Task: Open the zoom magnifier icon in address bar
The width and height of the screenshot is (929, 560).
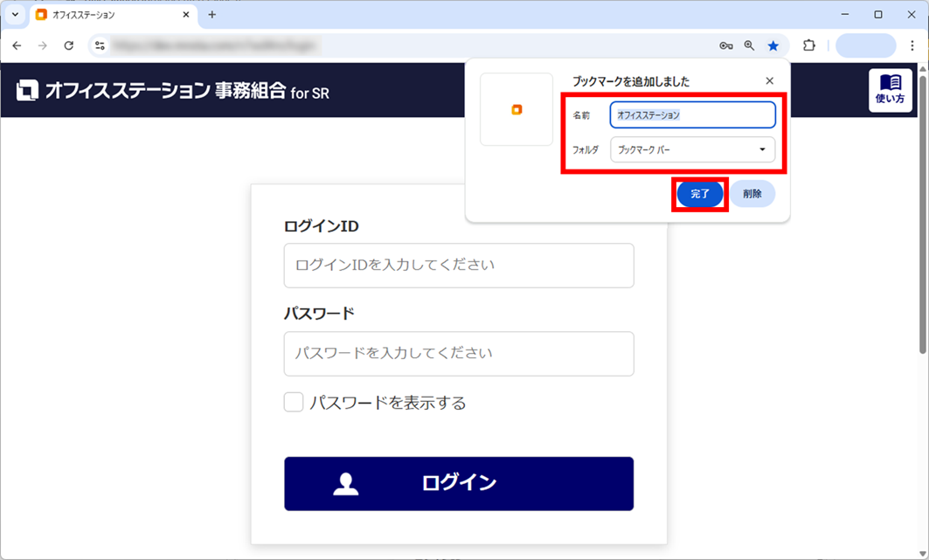Action: (x=750, y=45)
